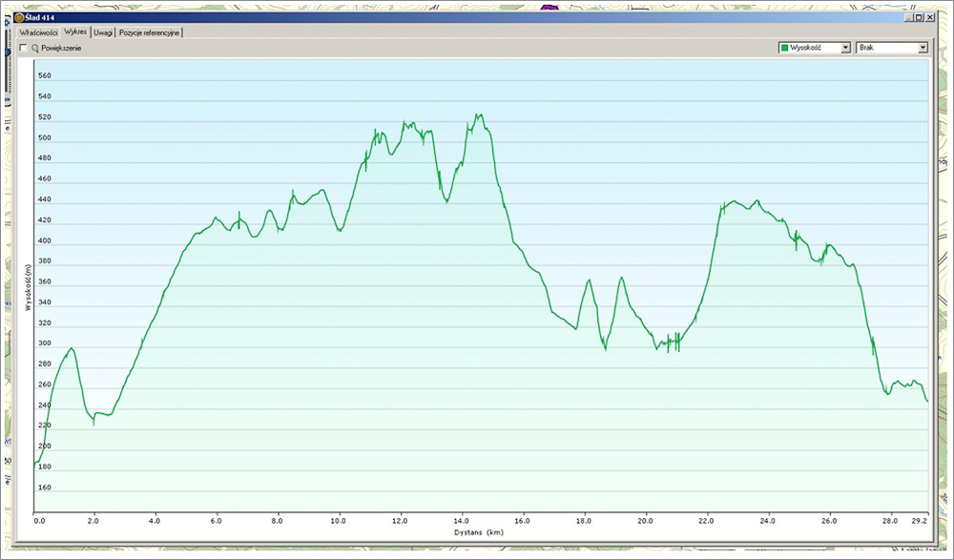Switch to the Właściwości tab
This screenshot has width=954, height=560.
[x=38, y=32]
